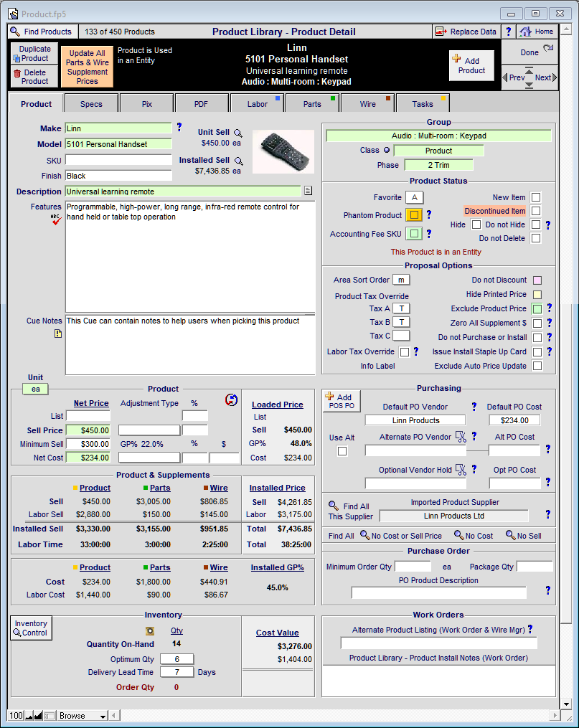This screenshot has width=579, height=728.
Task: Toggle the Accounting Fee SKU checkbox
Action: click(x=414, y=233)
